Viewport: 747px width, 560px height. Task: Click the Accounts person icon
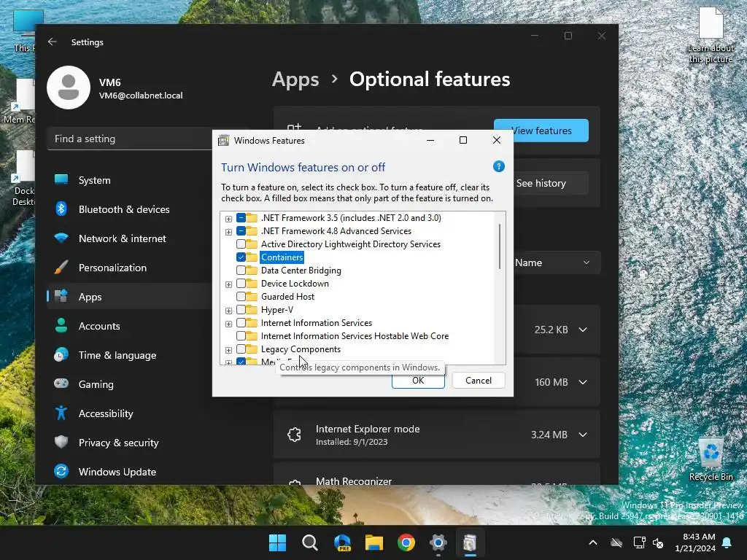click(61, 326)
